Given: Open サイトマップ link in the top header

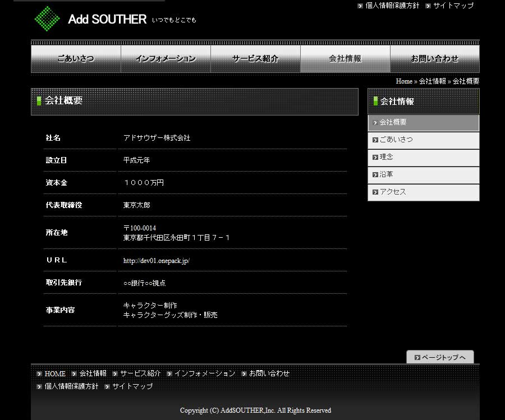Looking at the screenshot, I should point(453,6).
